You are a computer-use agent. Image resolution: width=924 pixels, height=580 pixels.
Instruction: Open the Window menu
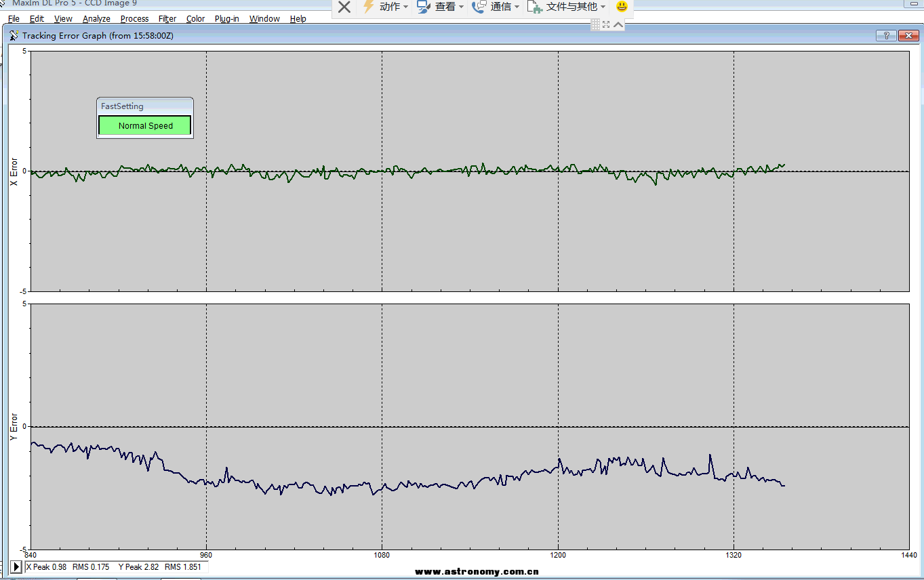pos(264,19)
